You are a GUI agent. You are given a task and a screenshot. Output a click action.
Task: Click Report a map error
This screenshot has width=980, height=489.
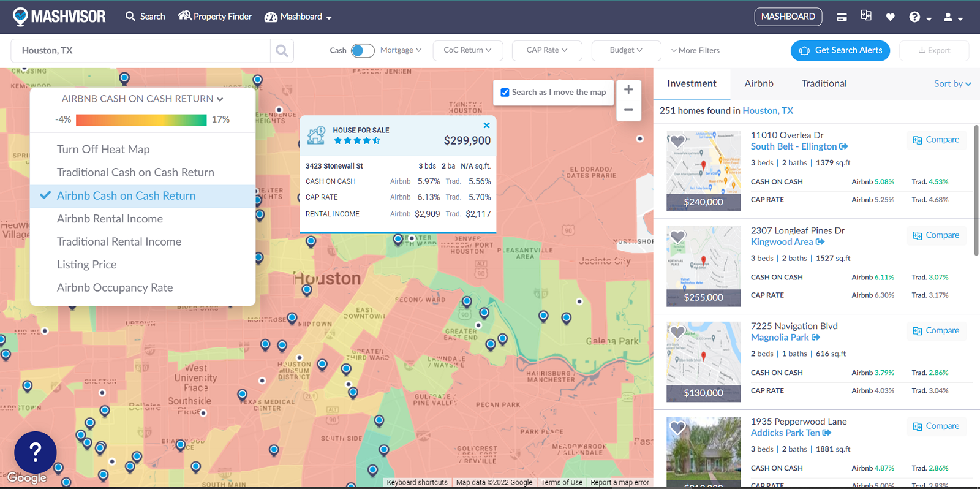[x=619, y=483]
